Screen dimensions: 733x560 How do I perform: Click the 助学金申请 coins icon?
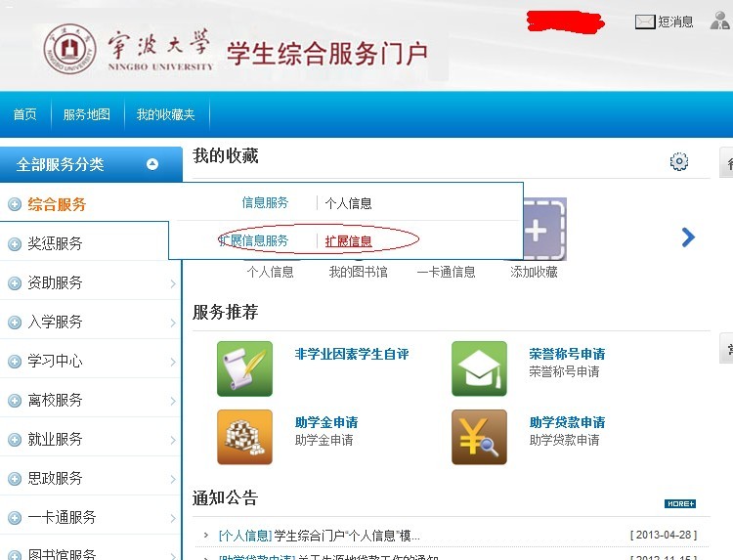(244, 437)
